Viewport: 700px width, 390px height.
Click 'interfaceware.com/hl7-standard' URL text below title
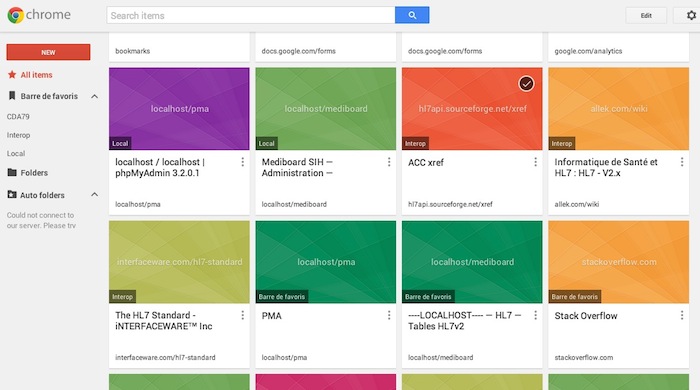[165, 357]
